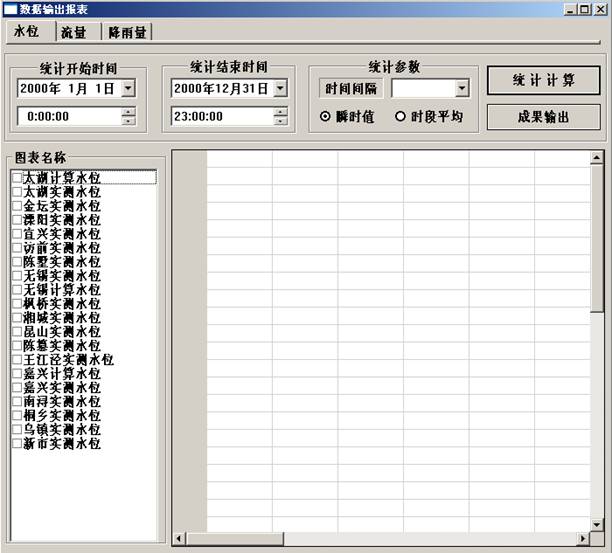Select the 瞬时值 radio button
612x553 pixels.
[326, 116]
